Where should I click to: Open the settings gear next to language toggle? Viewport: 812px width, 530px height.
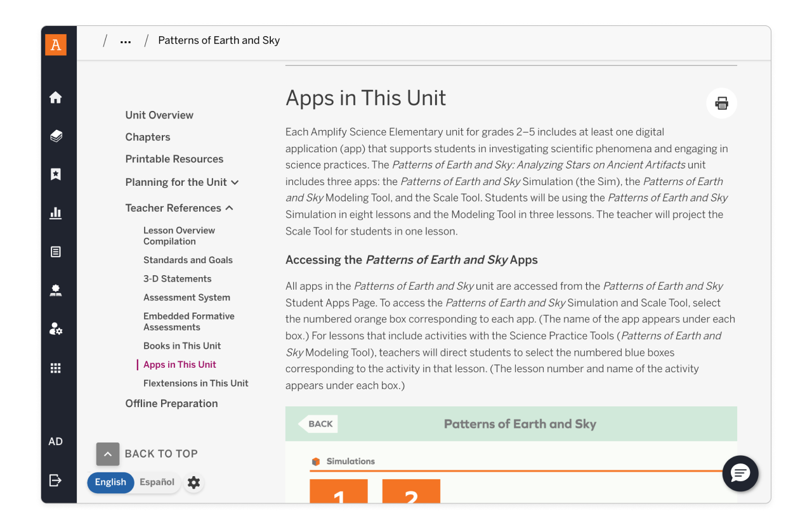(x=193, y=482)
